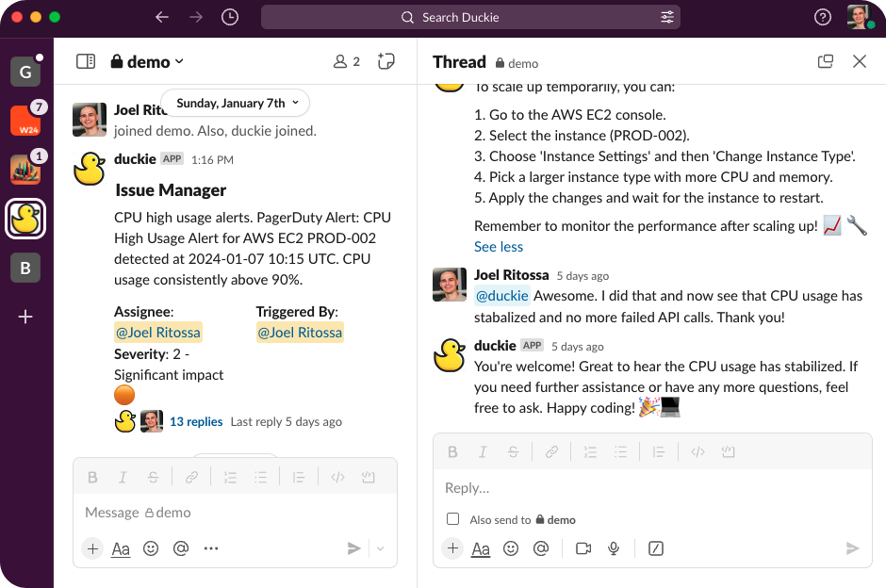Toggle bold in the demo message toolbar
The height and width of the screenshot is (588, 886).
92,478
